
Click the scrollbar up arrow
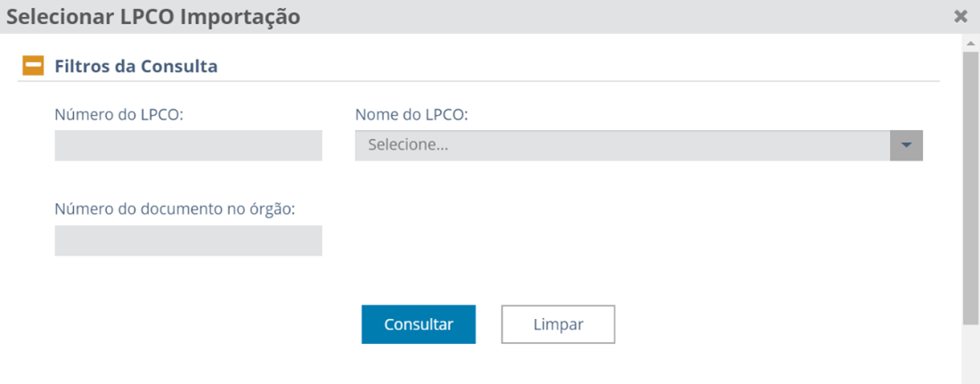970,43
